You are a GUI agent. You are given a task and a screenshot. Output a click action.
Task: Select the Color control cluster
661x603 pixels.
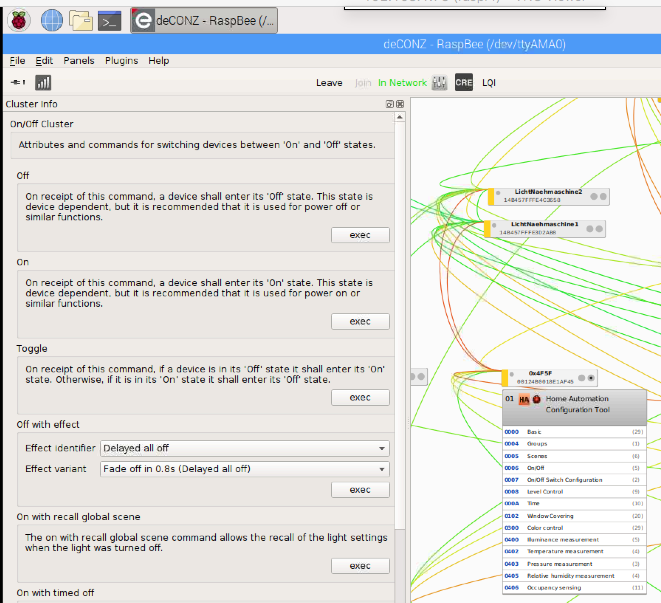coord(574,528)
